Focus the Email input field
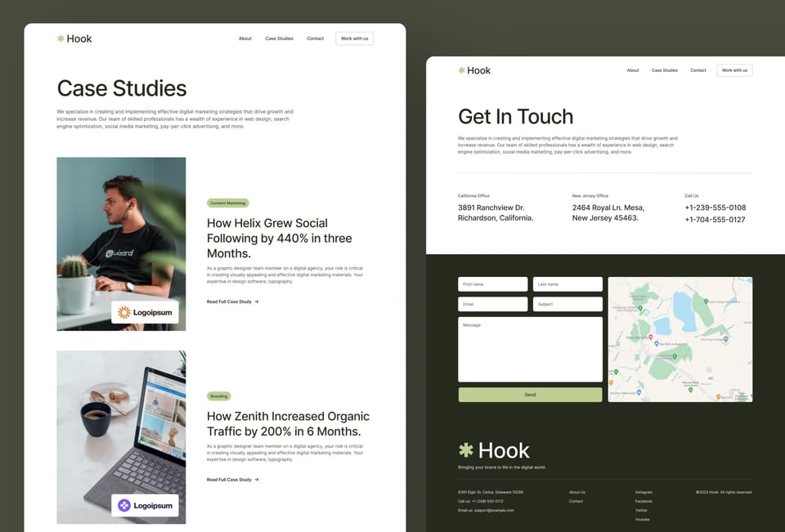The width and height of the screenshot is (785, 532). [x=492, y=304]
